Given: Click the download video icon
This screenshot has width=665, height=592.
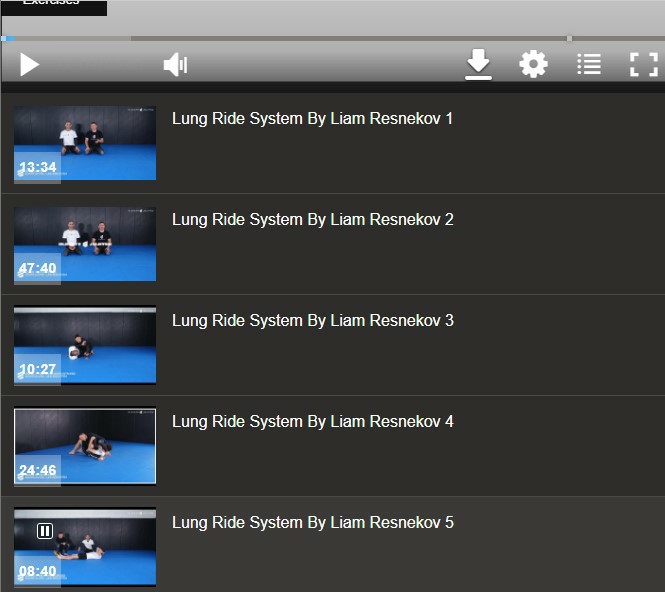Looking at the screenshot, I should point(479,64).
